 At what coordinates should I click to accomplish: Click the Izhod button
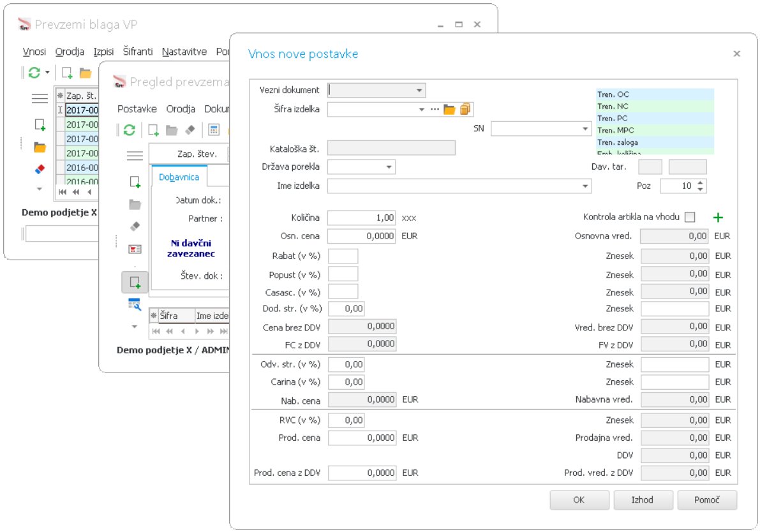click(x=643, y=500)
